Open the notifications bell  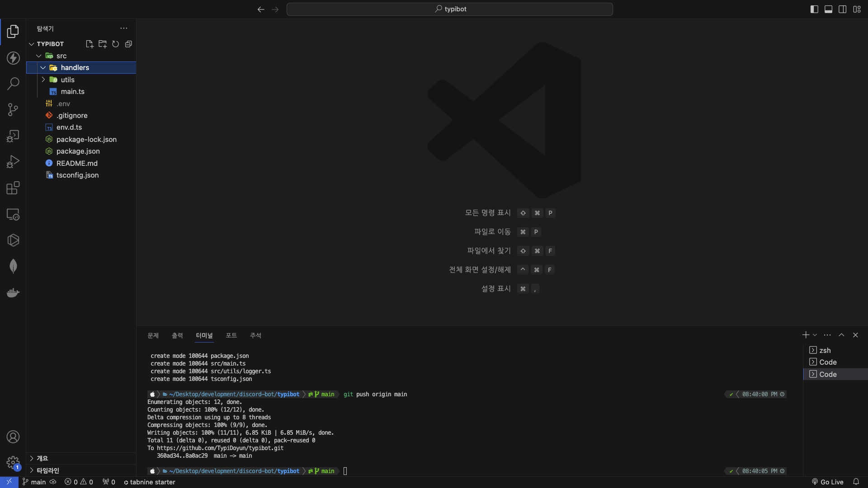pos(856,482)
